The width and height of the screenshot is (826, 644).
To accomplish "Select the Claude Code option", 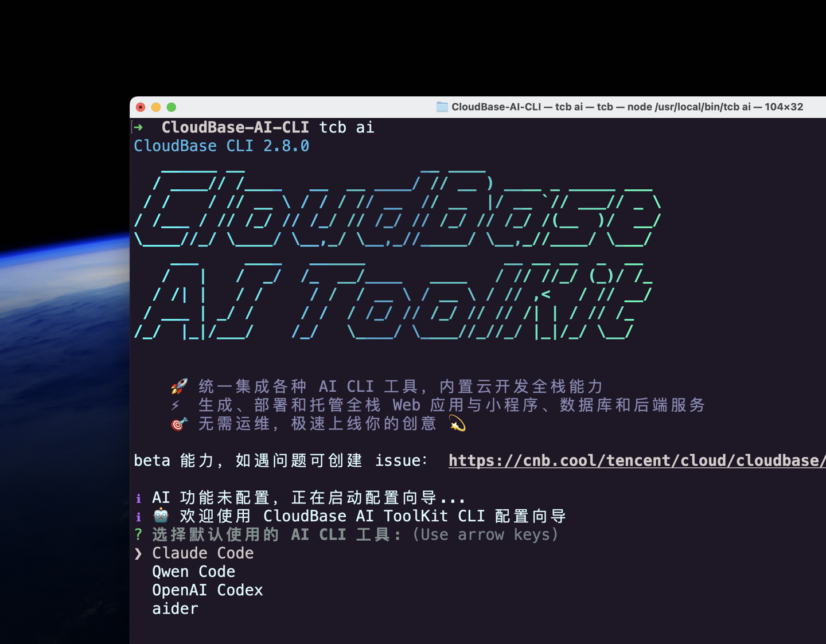I will [x=202, y=553].
